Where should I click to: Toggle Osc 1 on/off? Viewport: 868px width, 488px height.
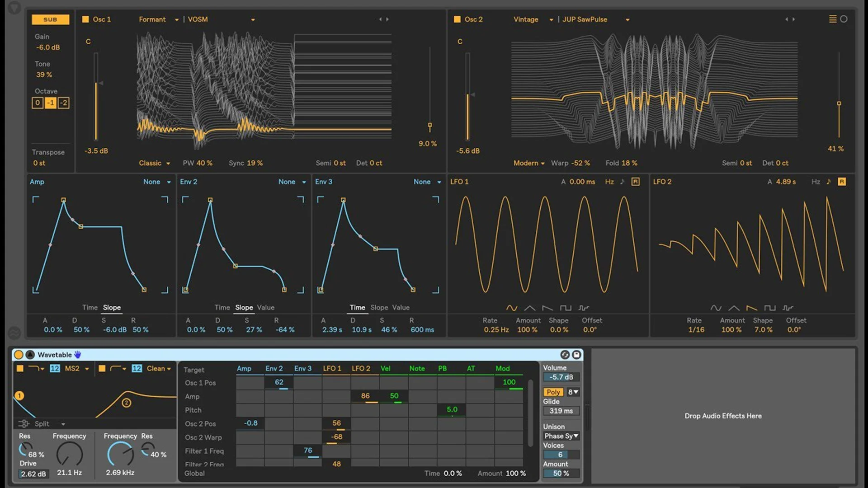(x=85, y=19)
